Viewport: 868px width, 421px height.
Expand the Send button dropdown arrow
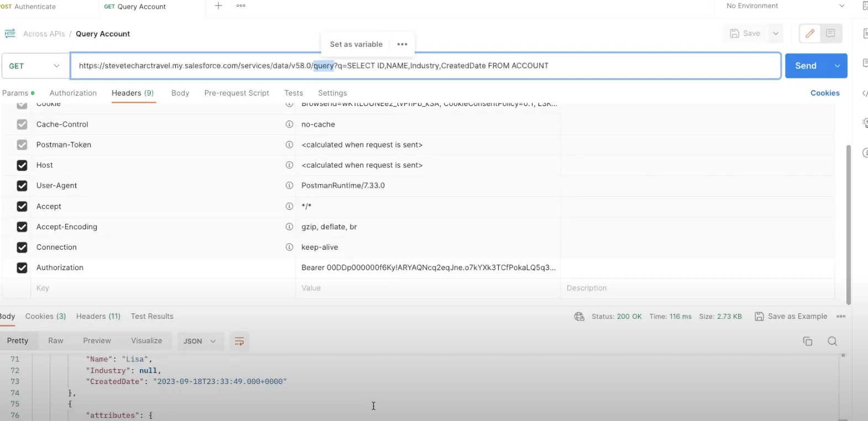coord(838,66)
